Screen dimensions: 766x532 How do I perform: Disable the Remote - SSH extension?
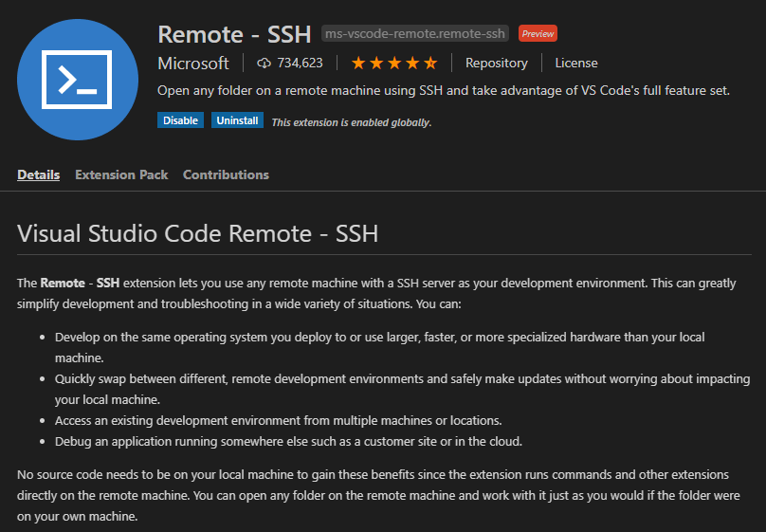coord(180,120)
